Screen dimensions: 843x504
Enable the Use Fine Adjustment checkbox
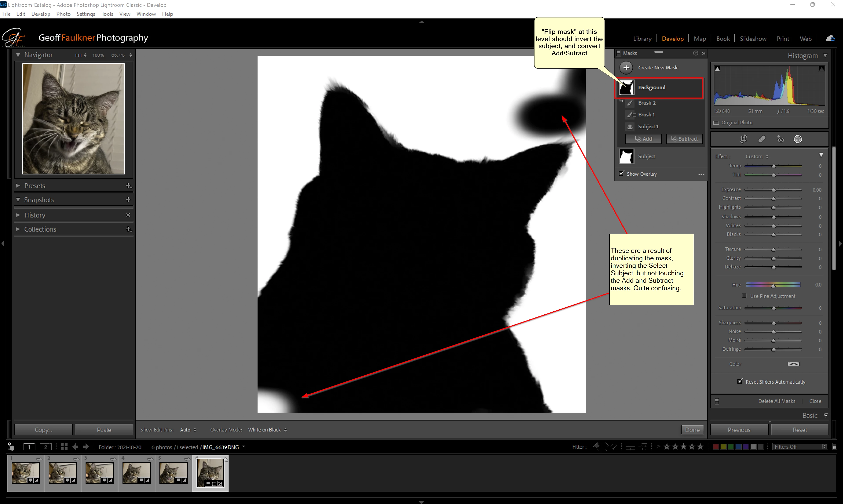click(744, 296)
